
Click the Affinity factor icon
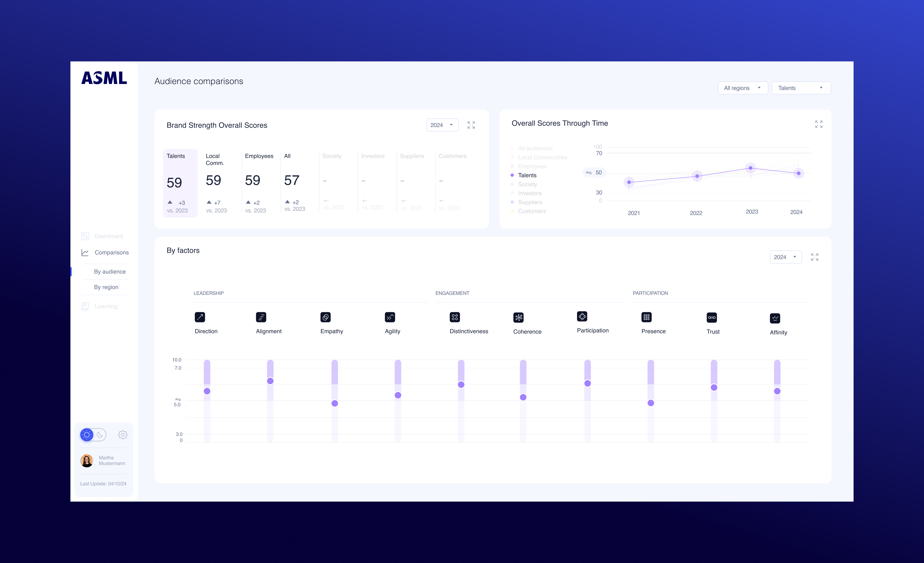[775, 318]
